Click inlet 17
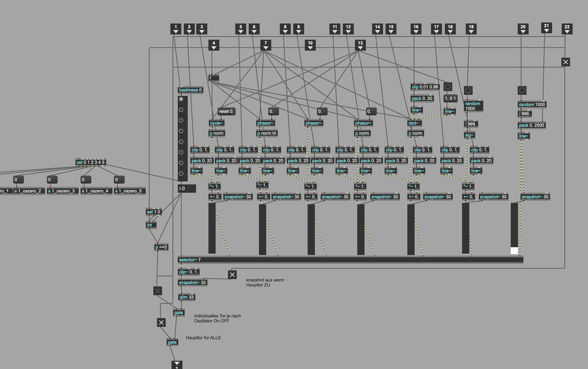This screenshot has height=369, width=588. [x=436, y=29]
